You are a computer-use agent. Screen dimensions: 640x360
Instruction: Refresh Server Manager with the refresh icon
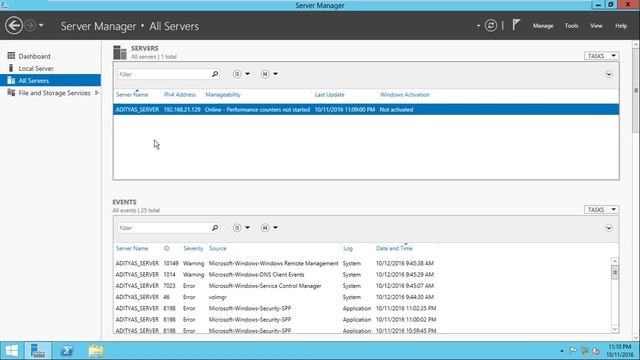point(491,26)
